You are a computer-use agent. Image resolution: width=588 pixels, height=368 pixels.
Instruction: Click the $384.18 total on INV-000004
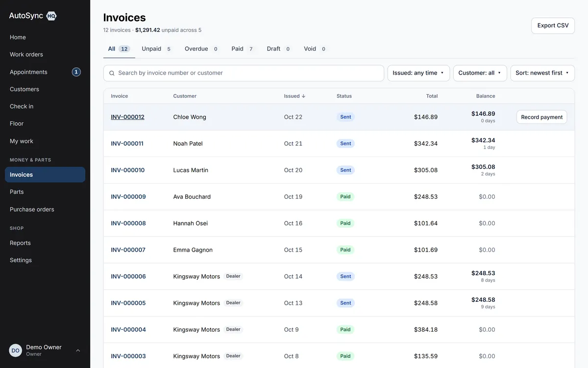pyautogui.click(x=426, y=329)
